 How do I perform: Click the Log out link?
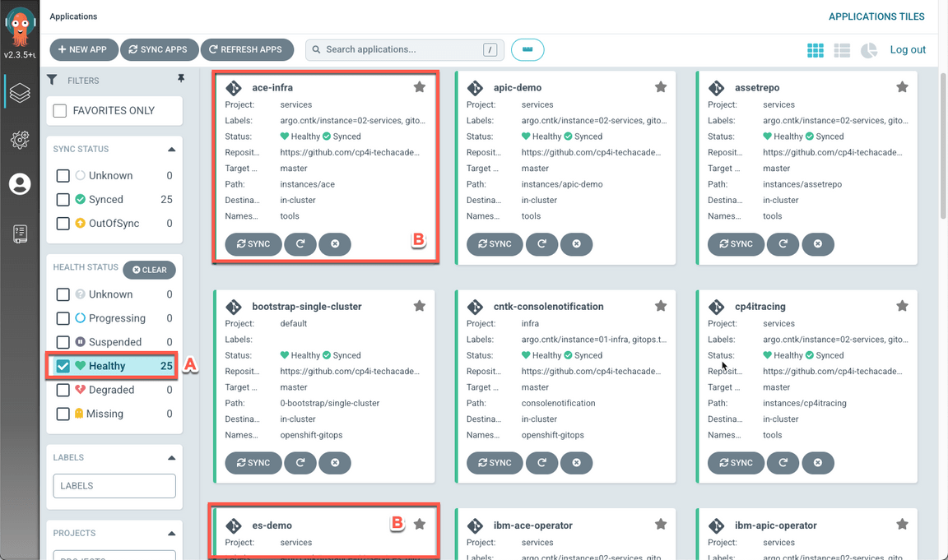[908, 50]
